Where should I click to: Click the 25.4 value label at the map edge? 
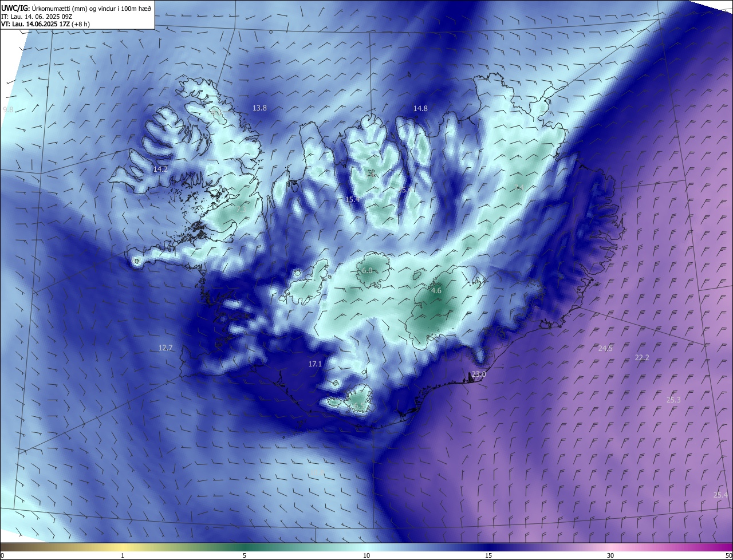pyautogui.click(x=721, y=495)
